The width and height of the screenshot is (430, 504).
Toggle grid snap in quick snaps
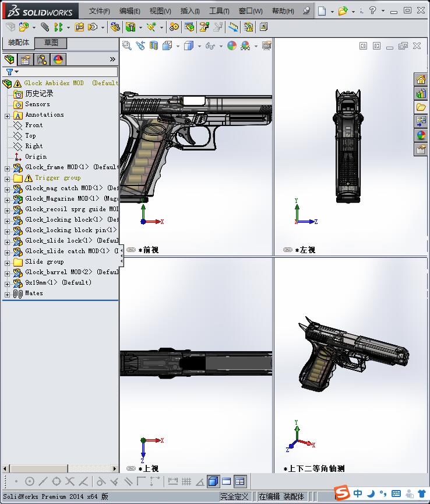(x=186, y=481)
